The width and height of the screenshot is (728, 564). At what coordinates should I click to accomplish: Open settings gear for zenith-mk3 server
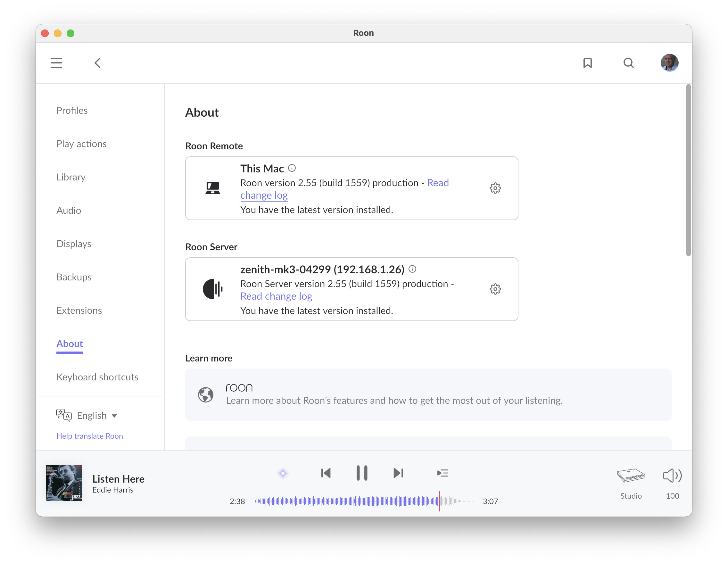point(495,289)
